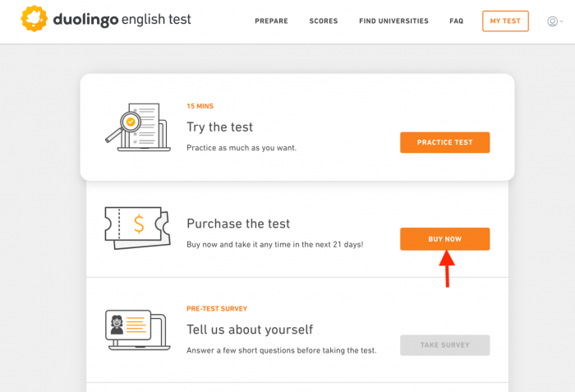Open the PREPARE menu item
Viewport: 575px width, 392px height.
click(x=271, y=21)
